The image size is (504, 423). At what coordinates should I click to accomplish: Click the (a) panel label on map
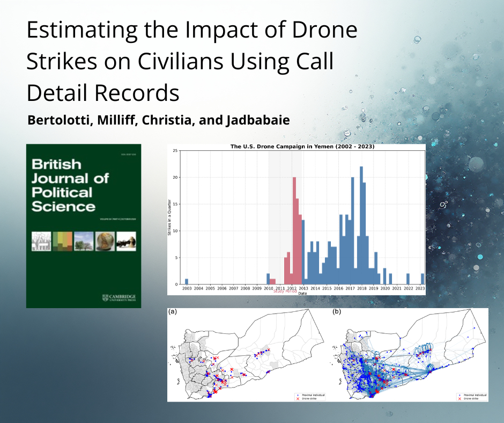172,312
